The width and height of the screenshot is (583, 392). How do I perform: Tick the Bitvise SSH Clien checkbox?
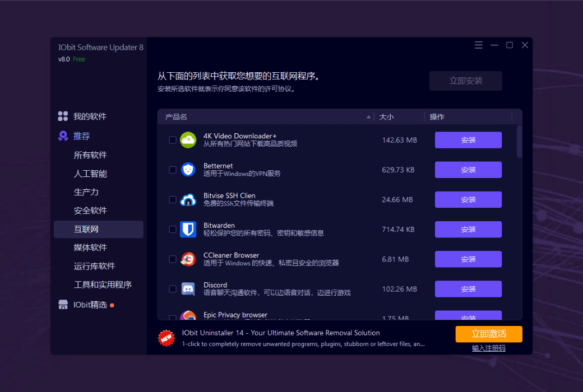pos(173,199)
